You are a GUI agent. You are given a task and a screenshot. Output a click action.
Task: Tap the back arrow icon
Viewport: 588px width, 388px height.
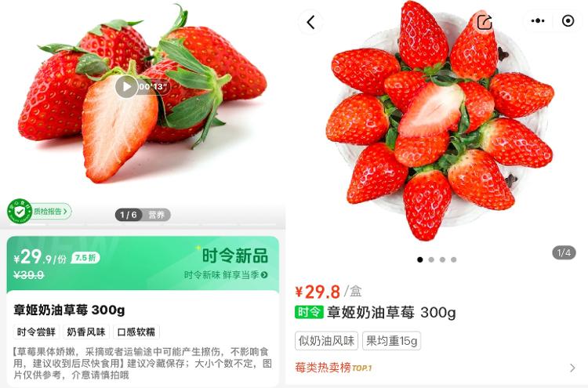click(310, 22)
